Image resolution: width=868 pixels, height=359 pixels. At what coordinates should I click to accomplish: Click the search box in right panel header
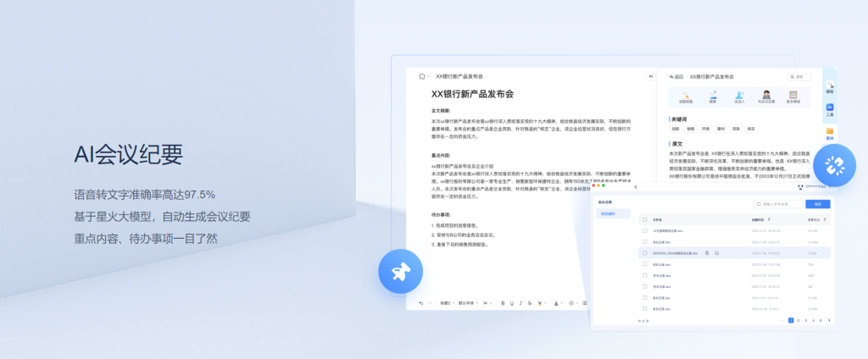click(800, 77)
